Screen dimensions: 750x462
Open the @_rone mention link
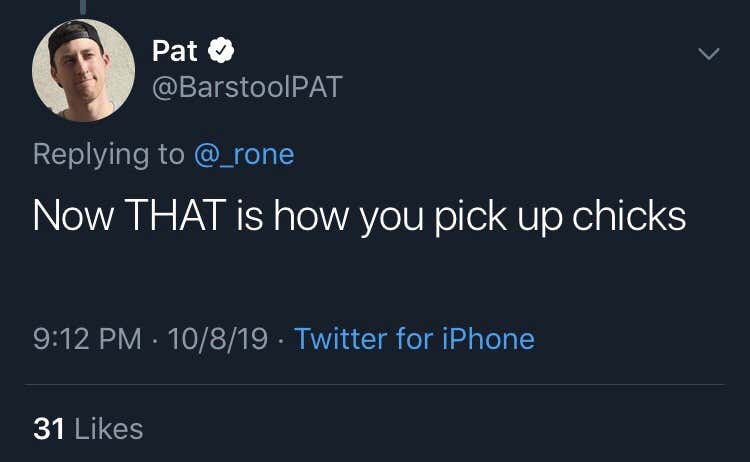coord(244,154)
